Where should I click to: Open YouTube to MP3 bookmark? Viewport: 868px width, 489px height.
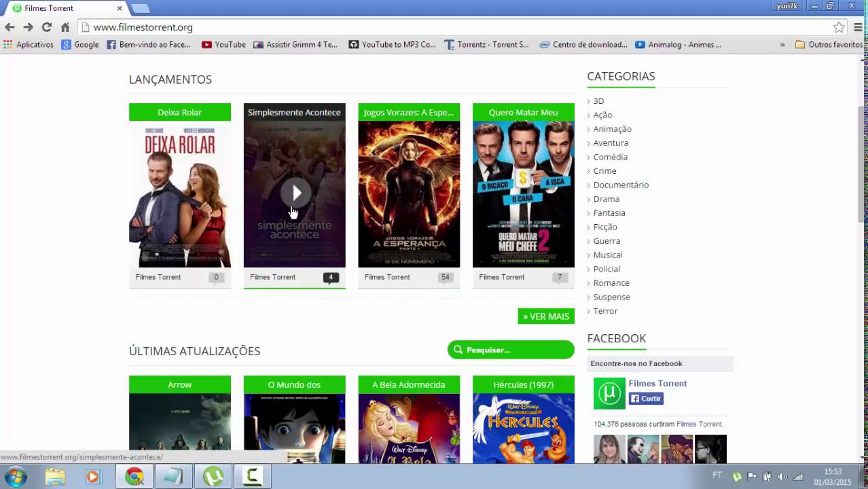click(x=393, y=45)
